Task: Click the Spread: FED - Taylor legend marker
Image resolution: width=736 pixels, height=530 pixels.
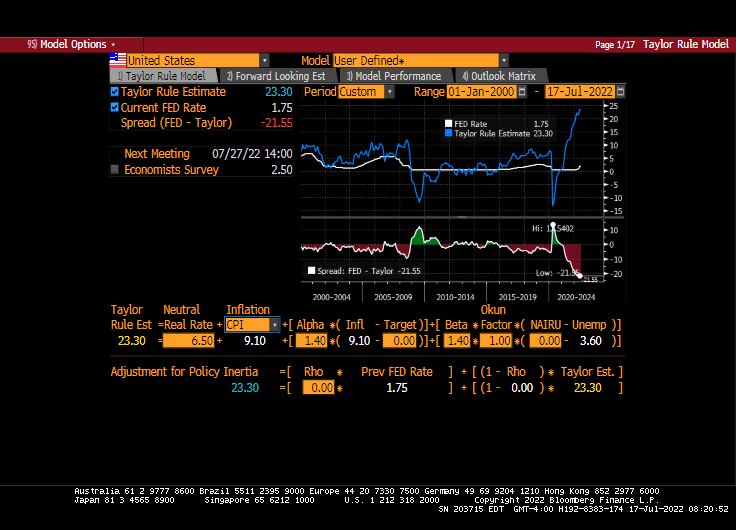Action: (x=312, y=271)
